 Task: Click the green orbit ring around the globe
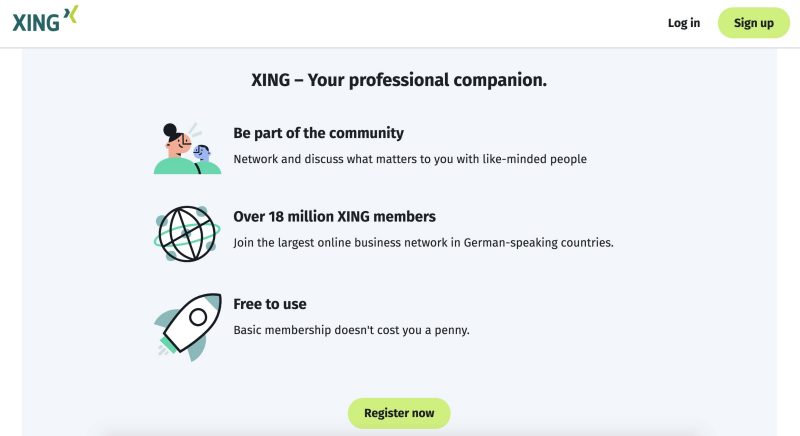(187, 235)
